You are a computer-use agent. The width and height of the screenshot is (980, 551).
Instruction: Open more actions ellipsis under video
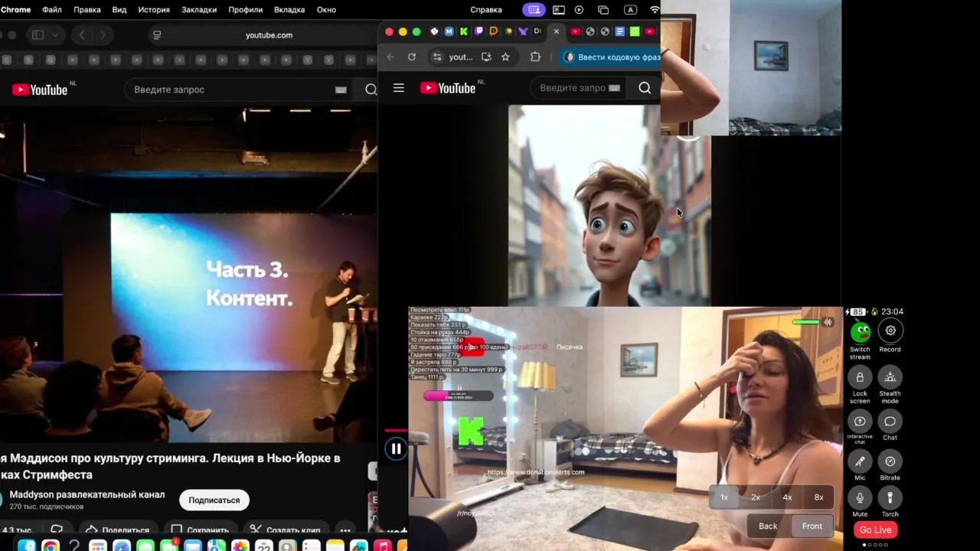pyautogui.click(x=345, y=530)
